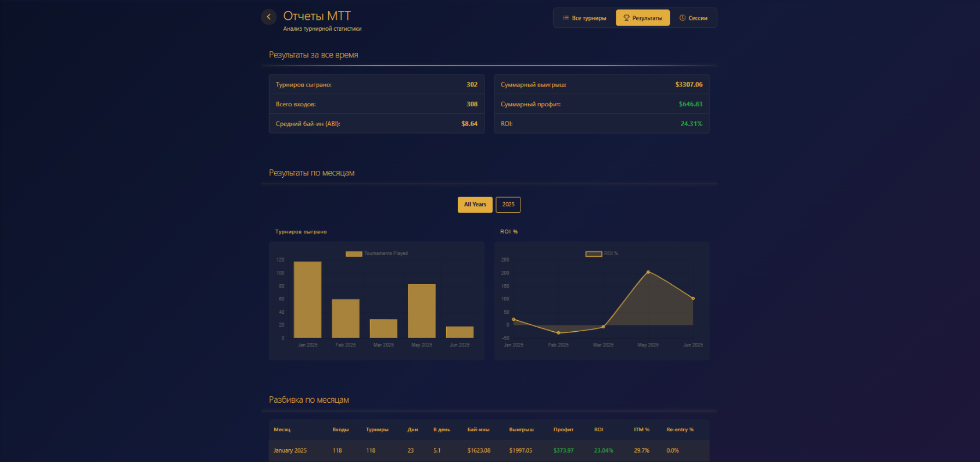The image size is (980, 462).
Task: Sort by the ROI column header
Action: pos(599,430)
